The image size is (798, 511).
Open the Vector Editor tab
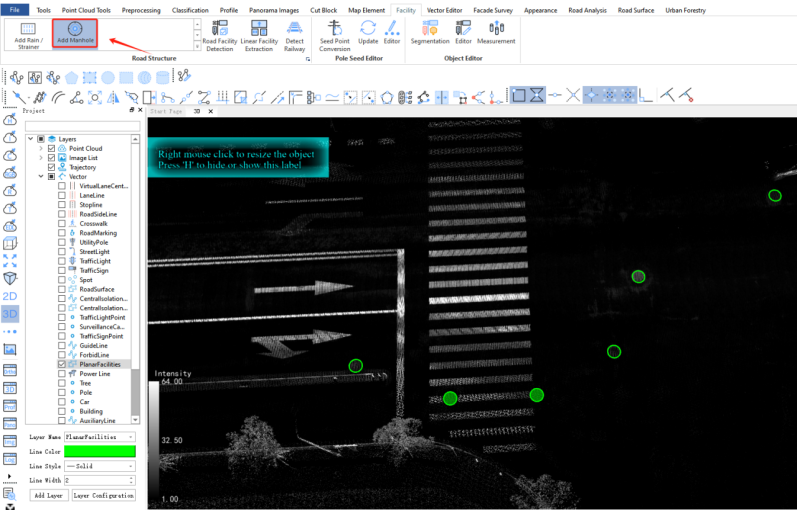444,10
